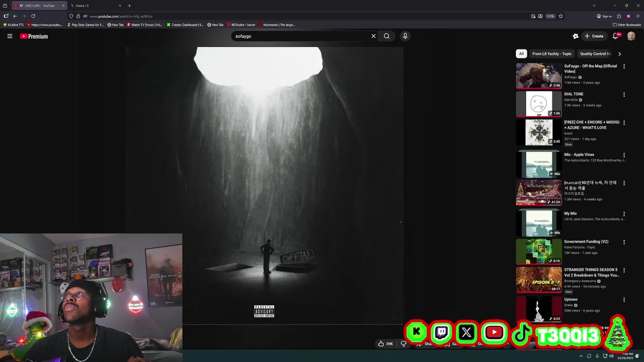This screenshot has height=362, width=644.
Task: Open Creator Dashboard bookmark
Action: coord(185,25)
